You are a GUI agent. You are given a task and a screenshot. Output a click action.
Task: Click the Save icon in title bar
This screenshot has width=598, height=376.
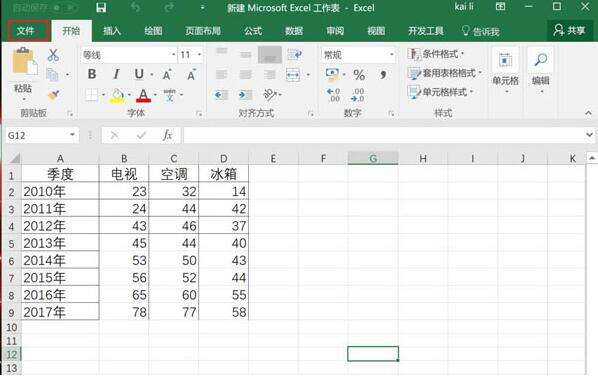pyautogui.click(x=101, y=8)
